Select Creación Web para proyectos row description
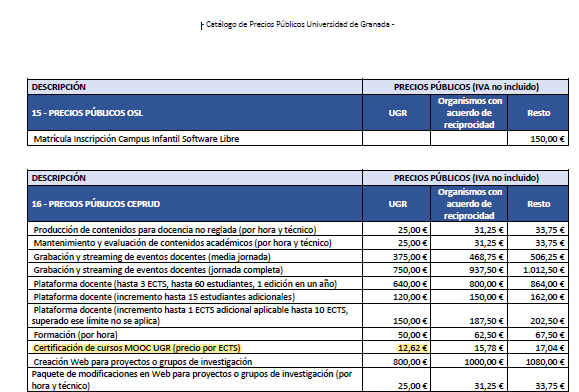 point(143,362)
